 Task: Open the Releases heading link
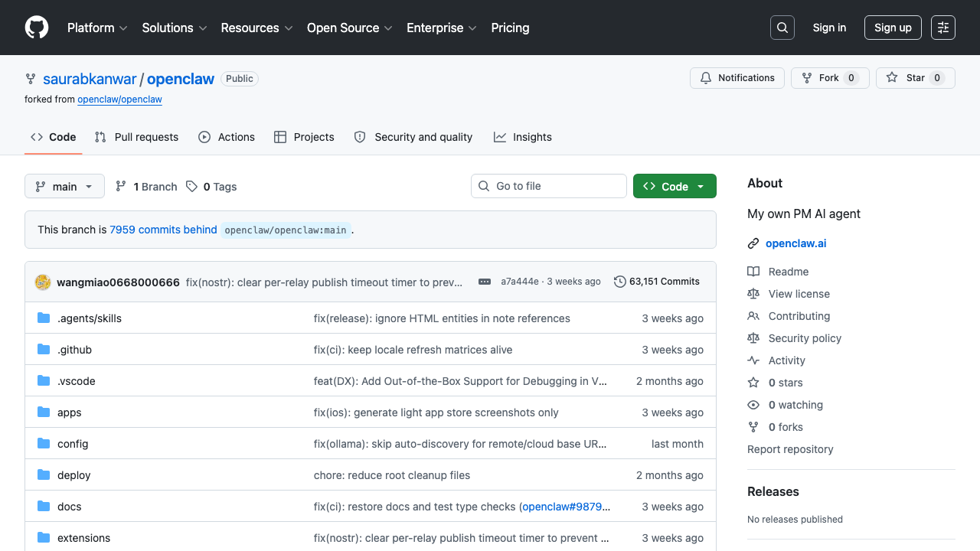[x=773, y=491]
